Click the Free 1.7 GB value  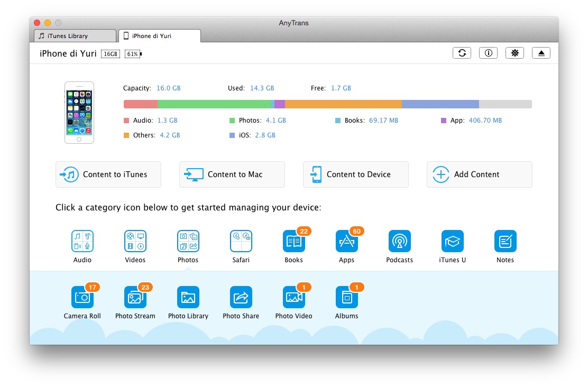(341, 88)
